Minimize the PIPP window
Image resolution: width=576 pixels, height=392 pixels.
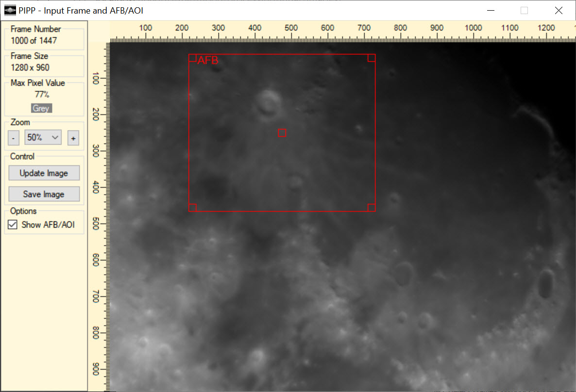pyautogui.click(x=491, y=10)
